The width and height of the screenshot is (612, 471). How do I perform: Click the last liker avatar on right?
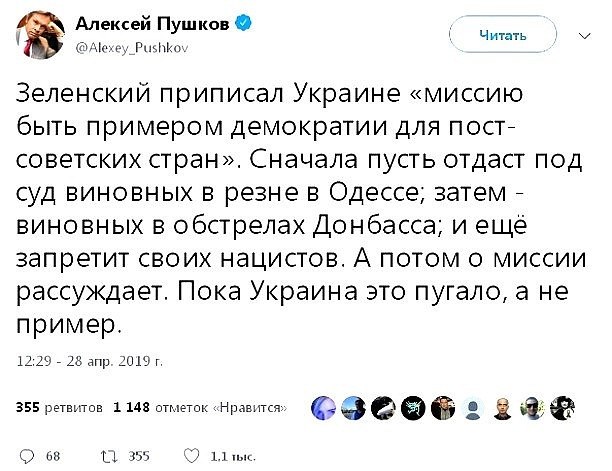pyautogui.click(x=562, y=407)
